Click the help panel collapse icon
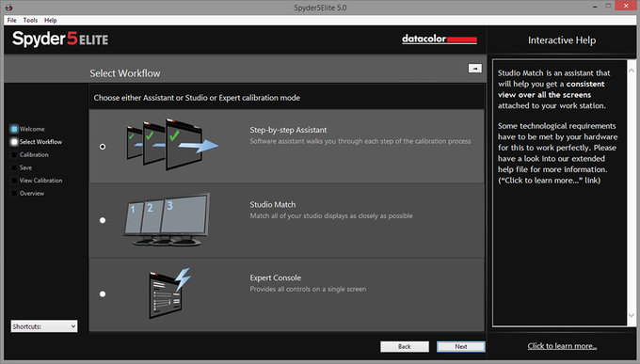 click(474, 69)
